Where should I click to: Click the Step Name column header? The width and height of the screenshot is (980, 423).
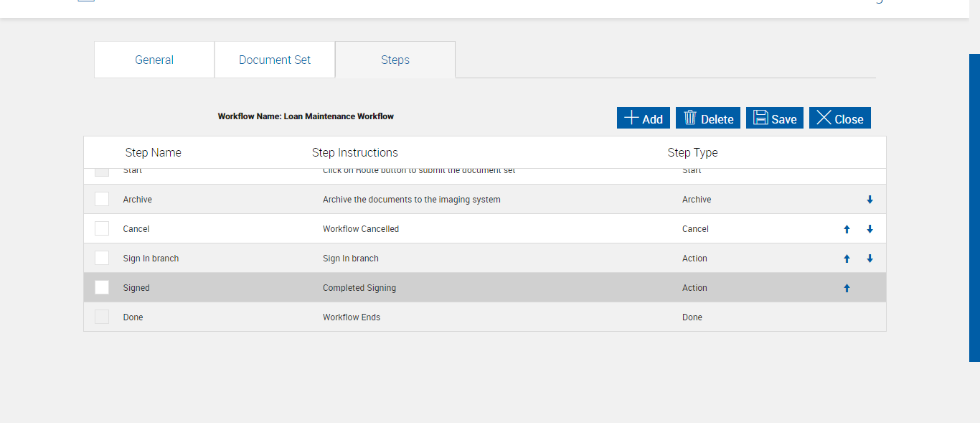(x=153, y=152)
